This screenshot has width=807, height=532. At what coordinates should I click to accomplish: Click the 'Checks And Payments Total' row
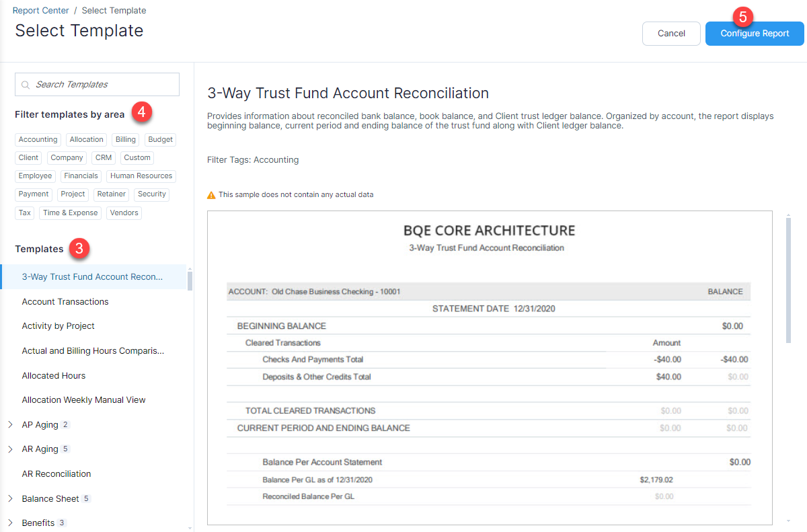click(x=488, y=359)
